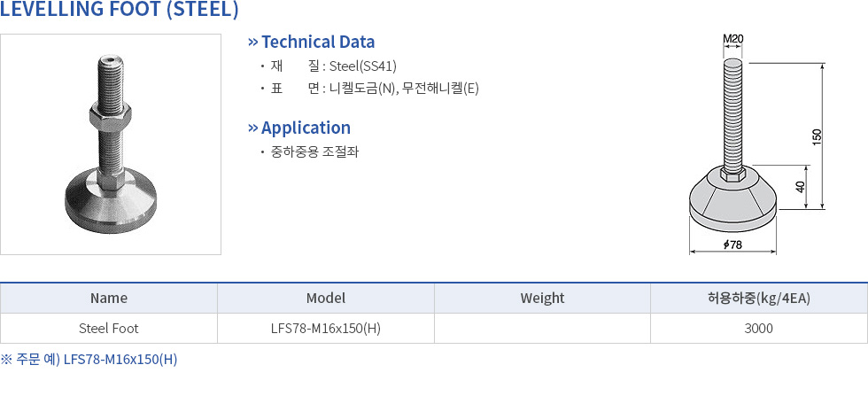868x396 pixels.
Task: Click the Application chevron heading
Action: [x=299, y=128]
